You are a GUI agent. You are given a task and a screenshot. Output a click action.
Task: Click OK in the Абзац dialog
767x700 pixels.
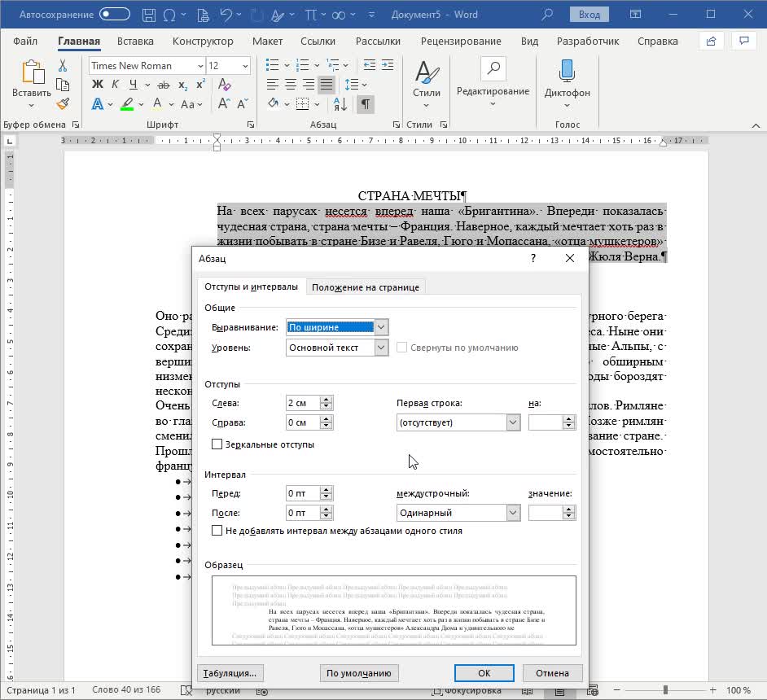coord(484,673)
